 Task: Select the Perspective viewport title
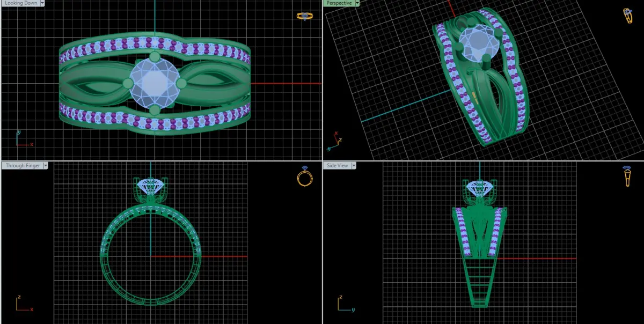click(x=339, y=3)
